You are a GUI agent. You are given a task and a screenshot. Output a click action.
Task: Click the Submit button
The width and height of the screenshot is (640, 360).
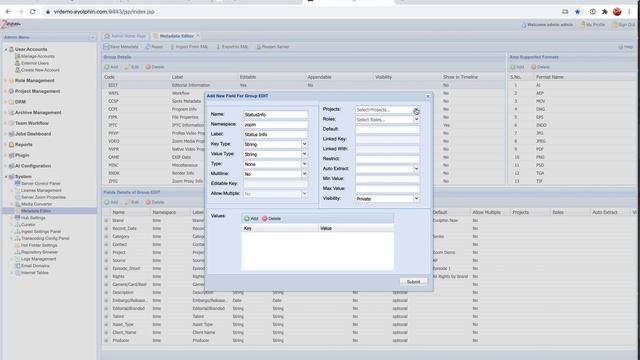pos(413,282)
